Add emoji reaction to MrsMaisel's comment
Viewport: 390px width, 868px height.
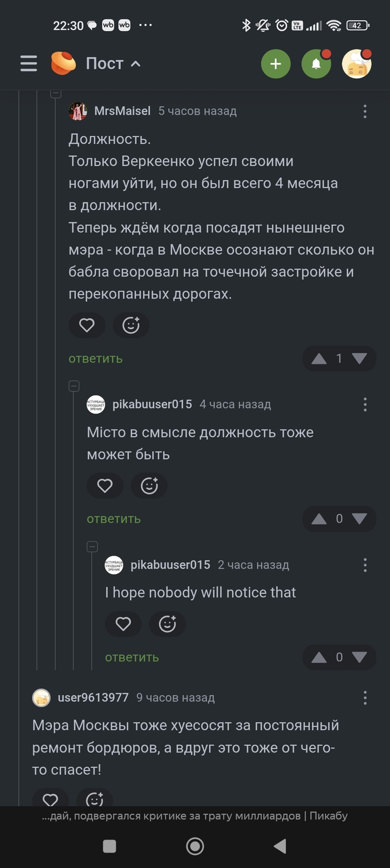pos(131,325)
